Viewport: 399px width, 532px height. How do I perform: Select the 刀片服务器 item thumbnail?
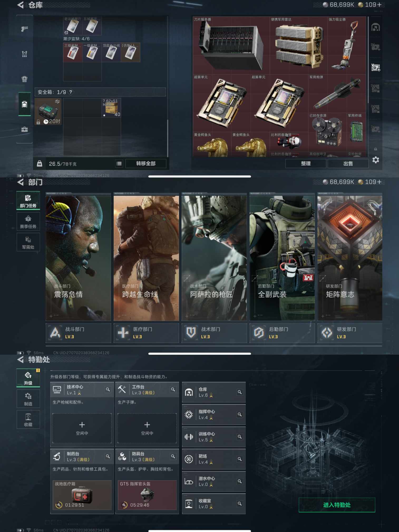231,45
